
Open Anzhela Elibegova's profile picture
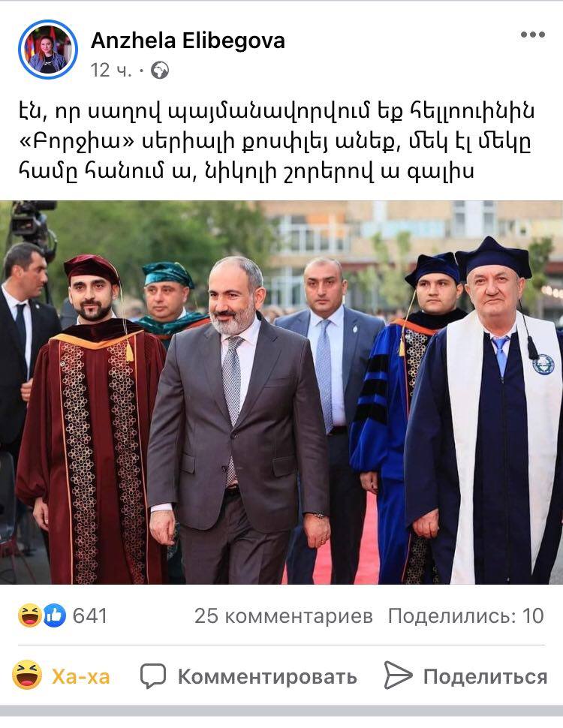pos(48,50)
